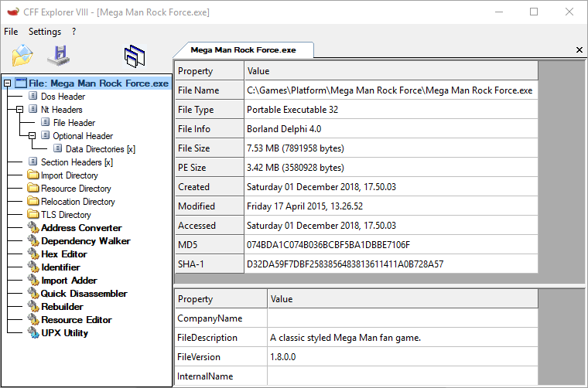Click the upper Property column header
Screen dimensions: 588x388
[210, 71]
